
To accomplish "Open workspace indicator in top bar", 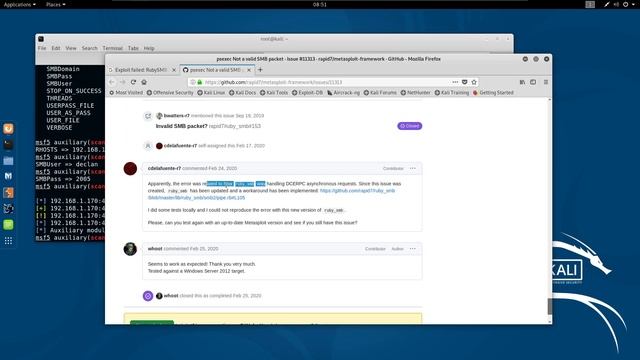I will (x=590, y=4).
